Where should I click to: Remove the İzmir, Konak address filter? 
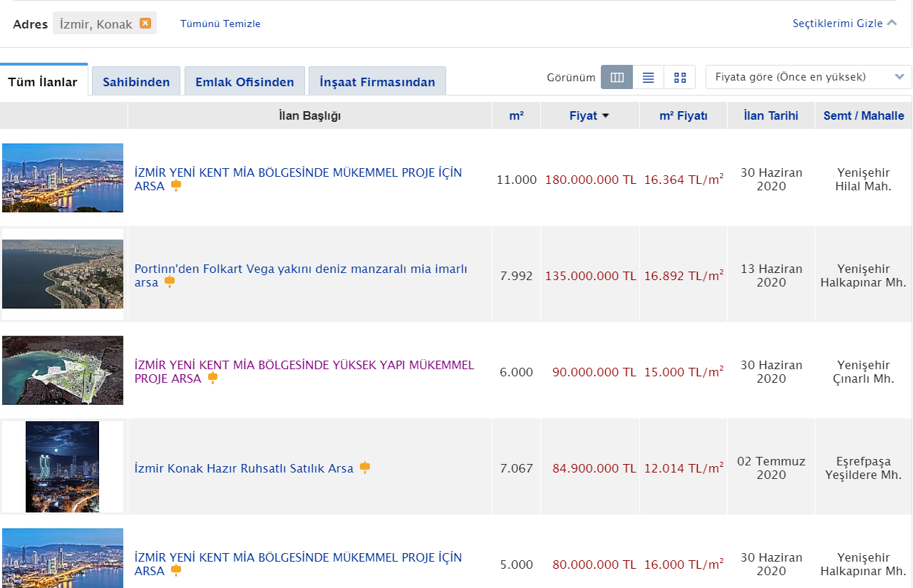[x=145, y=23]
